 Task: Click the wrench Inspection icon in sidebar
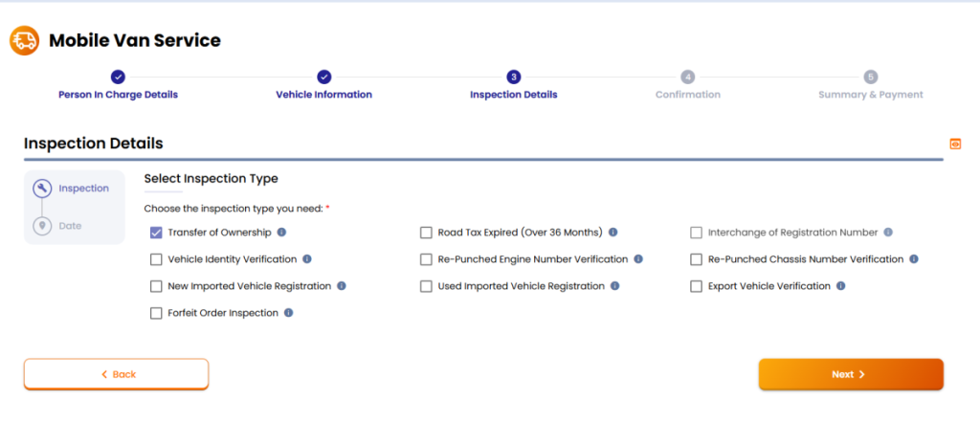pos(41,189)
